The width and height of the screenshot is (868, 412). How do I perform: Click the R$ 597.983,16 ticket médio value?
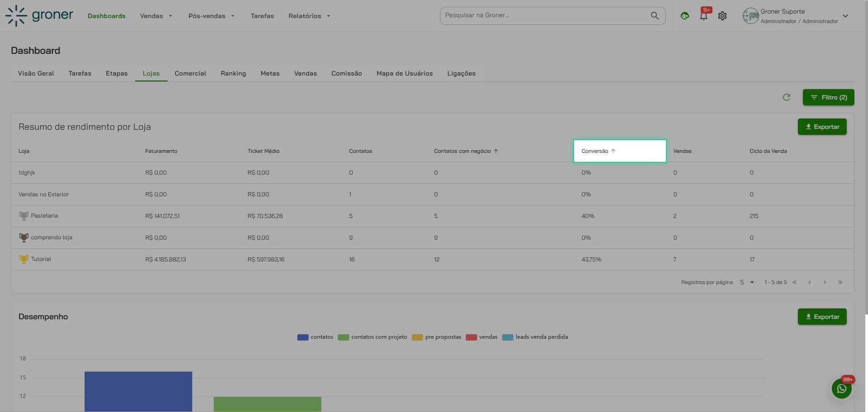point(266,260)
